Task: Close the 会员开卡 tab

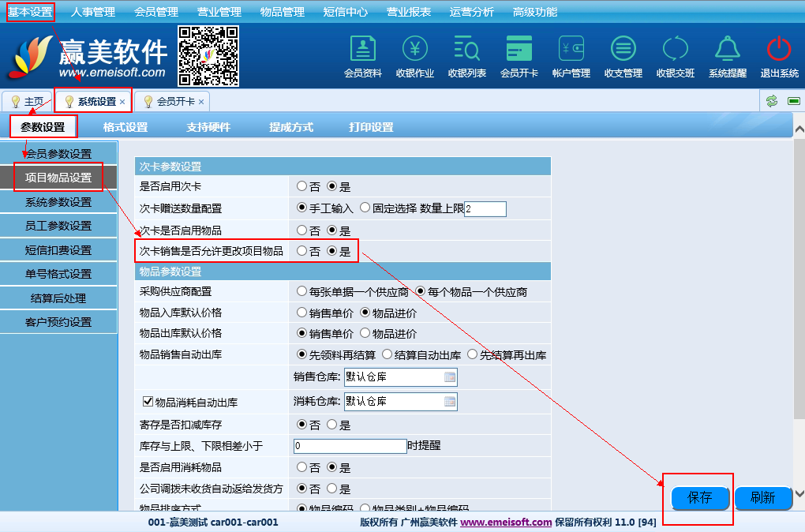Action: (x=201, y=102)
